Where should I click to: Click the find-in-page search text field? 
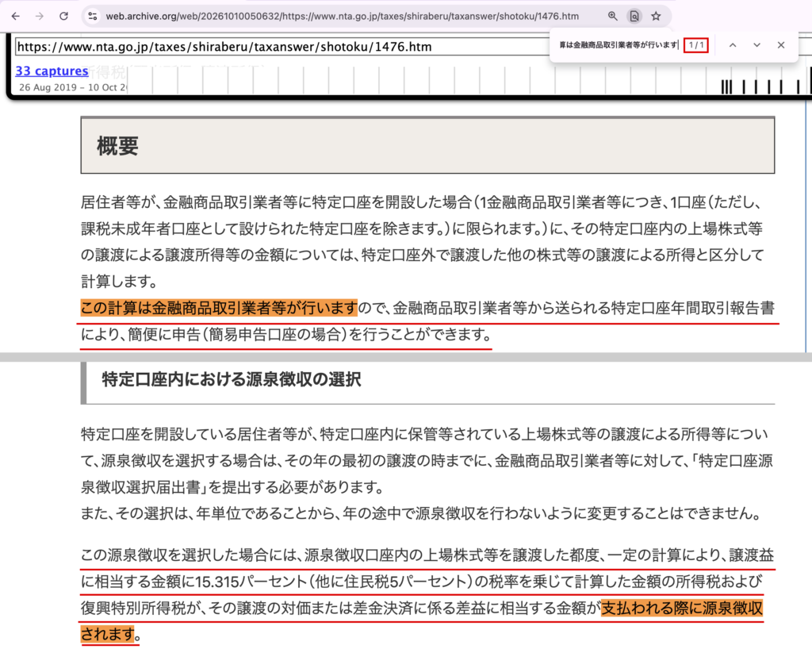(618, 45)
